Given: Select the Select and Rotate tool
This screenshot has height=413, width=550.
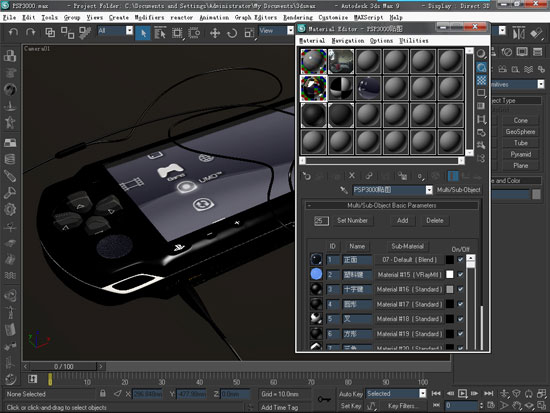Looking at the screenshot, I should tap(232, 33).
